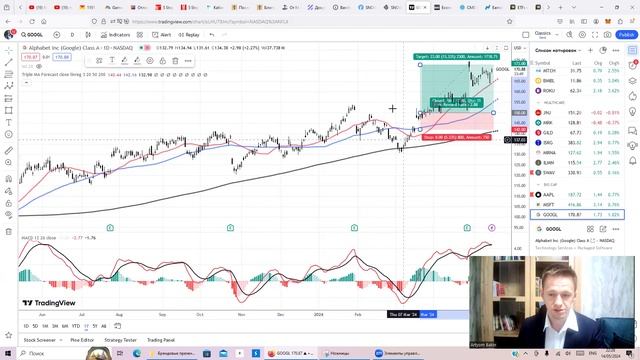640x360 pixels.
Task: Click the magnet mode icon
Action: pos(9,179)
